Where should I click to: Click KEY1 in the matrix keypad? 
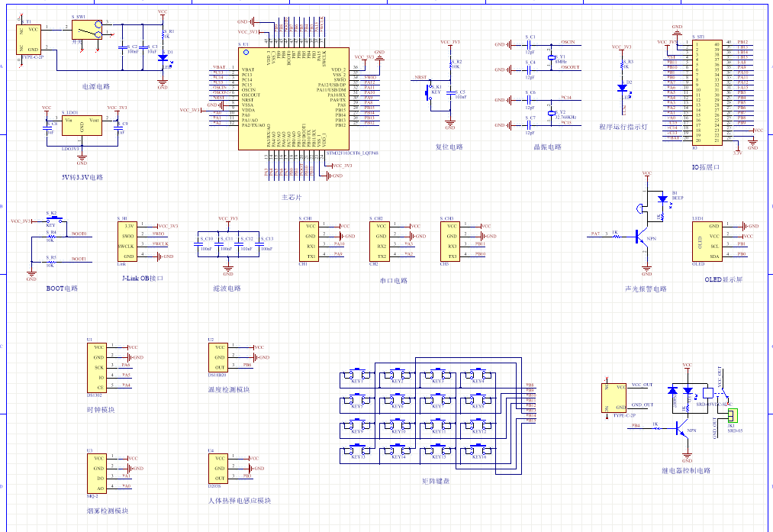coord(356,376)
